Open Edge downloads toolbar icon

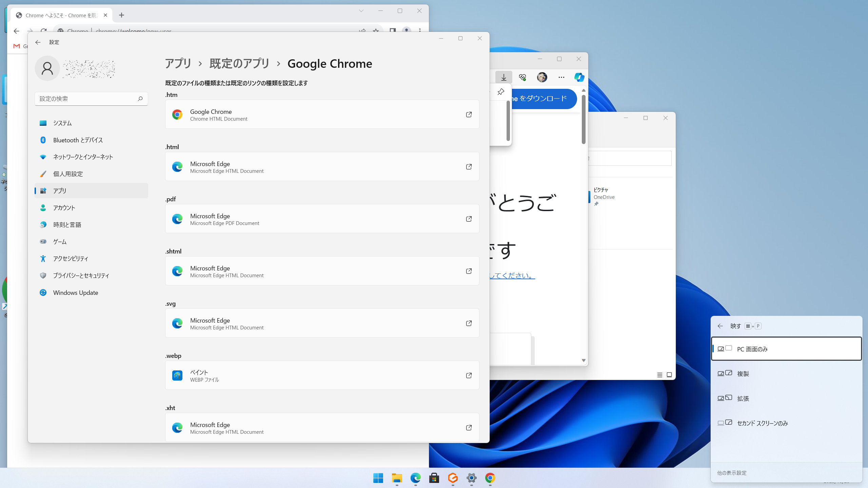pos(504,77)
